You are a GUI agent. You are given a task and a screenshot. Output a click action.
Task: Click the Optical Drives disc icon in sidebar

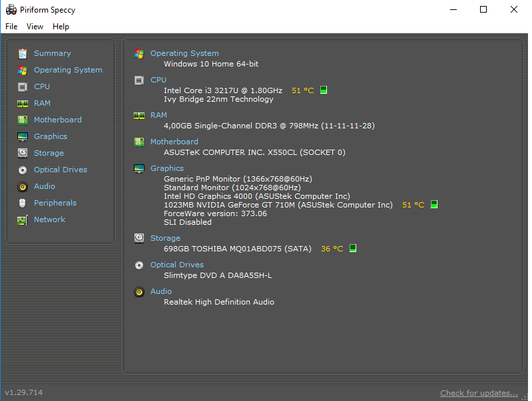click(x=23, y=170)
